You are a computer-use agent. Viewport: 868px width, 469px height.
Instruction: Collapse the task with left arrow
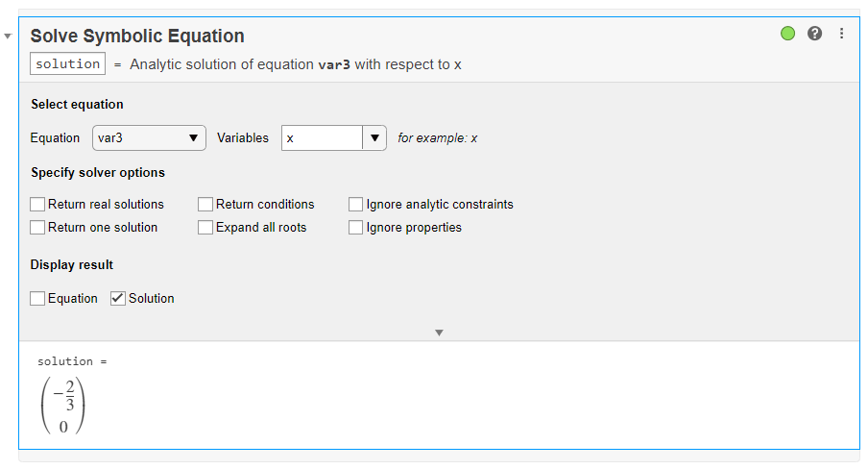tap(9, 36)
